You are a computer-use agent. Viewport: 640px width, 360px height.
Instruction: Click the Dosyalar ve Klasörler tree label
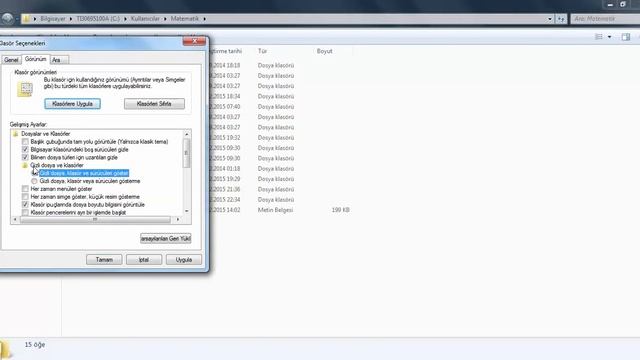[46, 133]
